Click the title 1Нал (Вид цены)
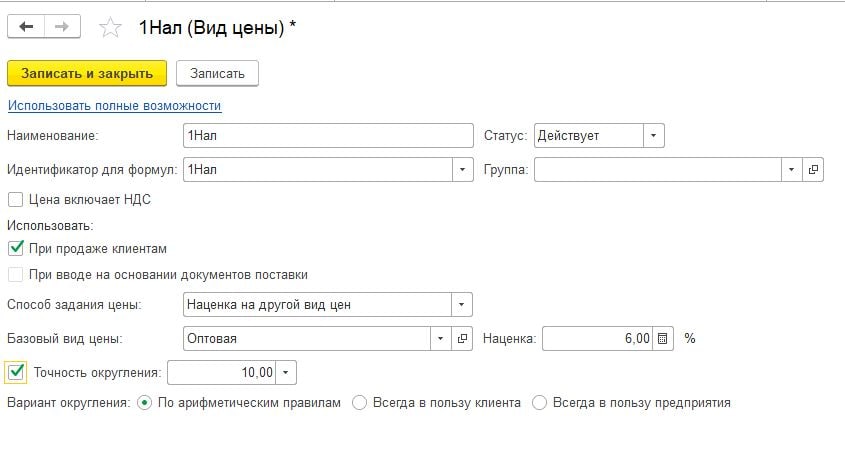 click(x=211, y=27)
